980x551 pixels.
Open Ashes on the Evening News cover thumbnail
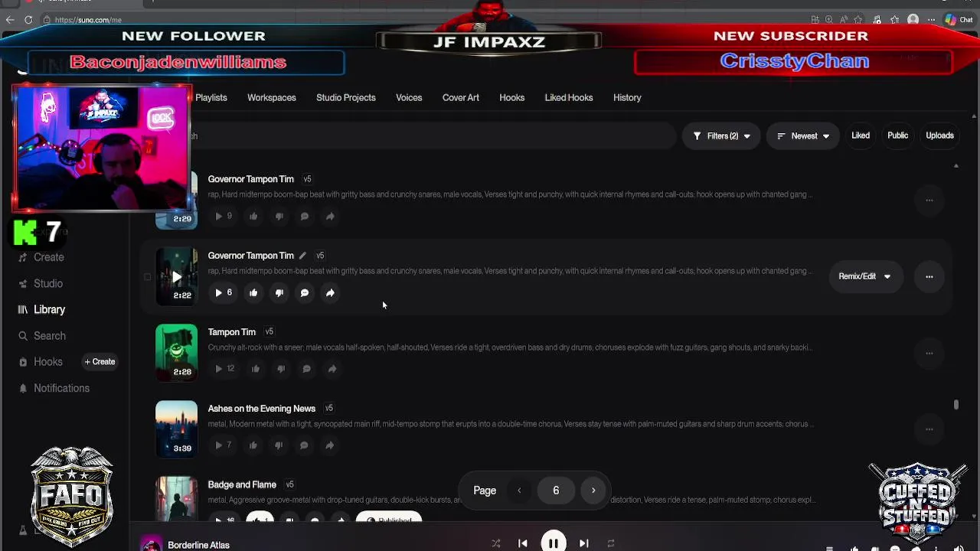tap(176, 429)
